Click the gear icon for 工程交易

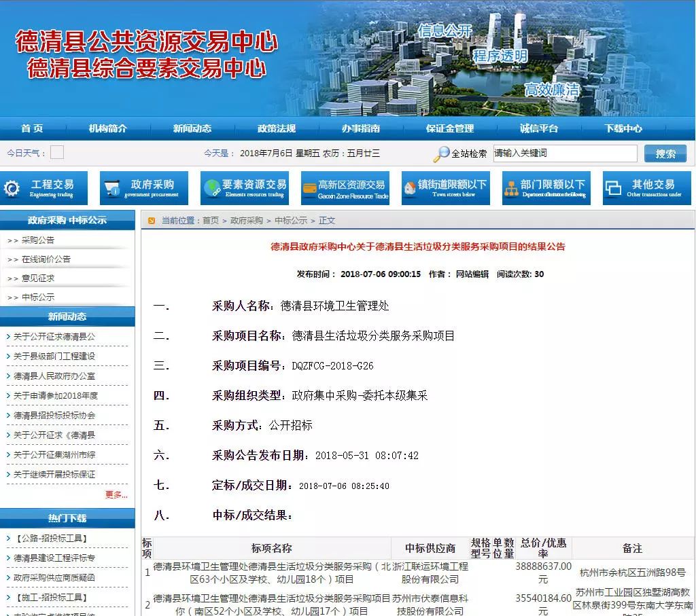12,189
